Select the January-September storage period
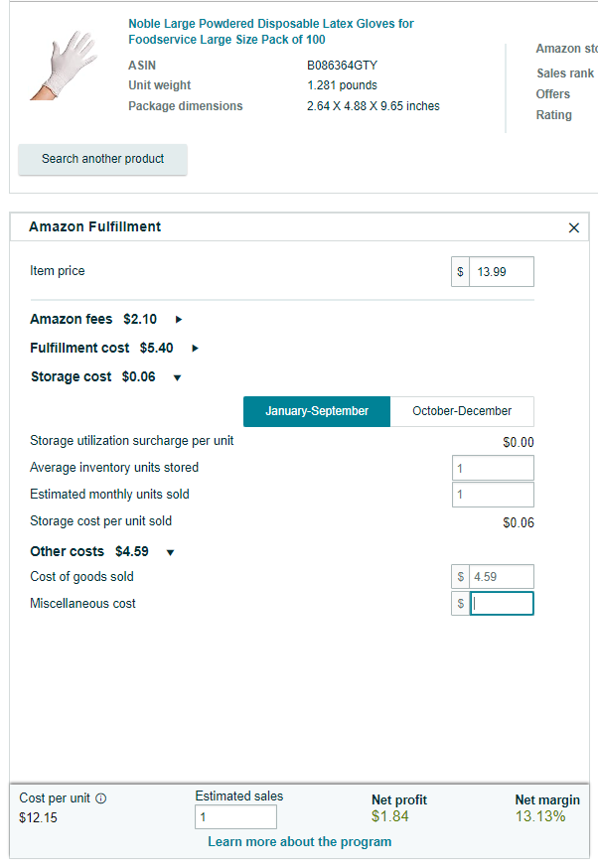 click(317, 411)
